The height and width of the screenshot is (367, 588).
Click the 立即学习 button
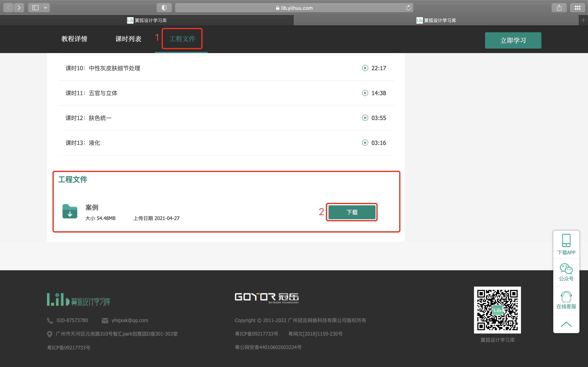pos(513,40)
